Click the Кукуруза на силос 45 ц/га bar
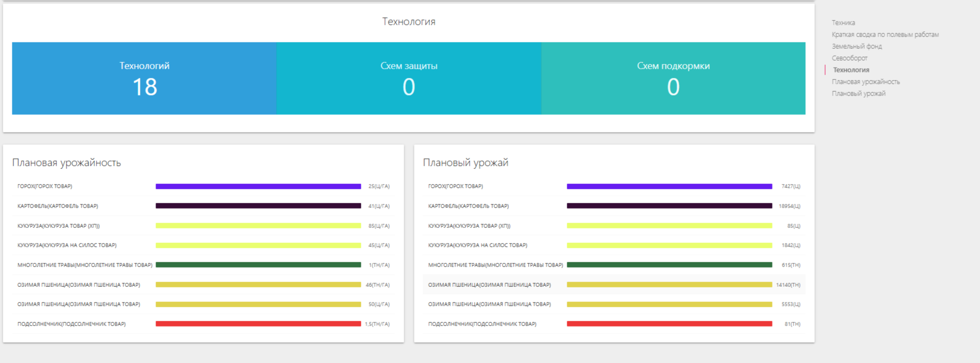980x363 pixels. click(258, 246)
